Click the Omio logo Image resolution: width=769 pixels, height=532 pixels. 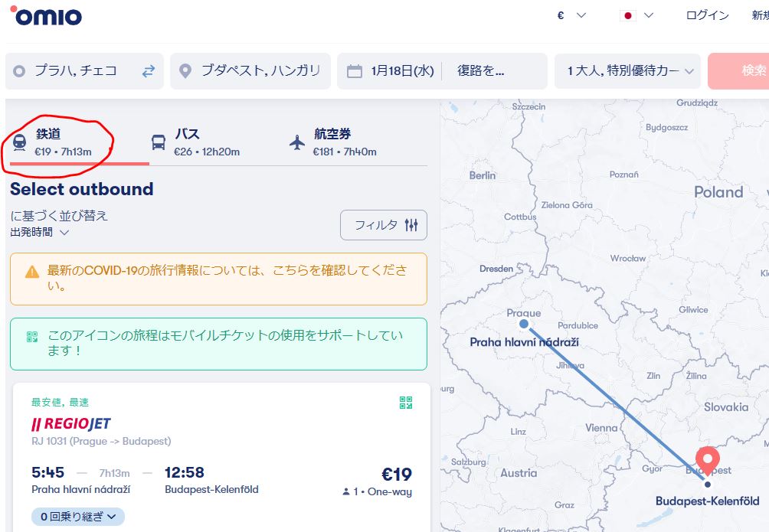(x=46, y=15)
